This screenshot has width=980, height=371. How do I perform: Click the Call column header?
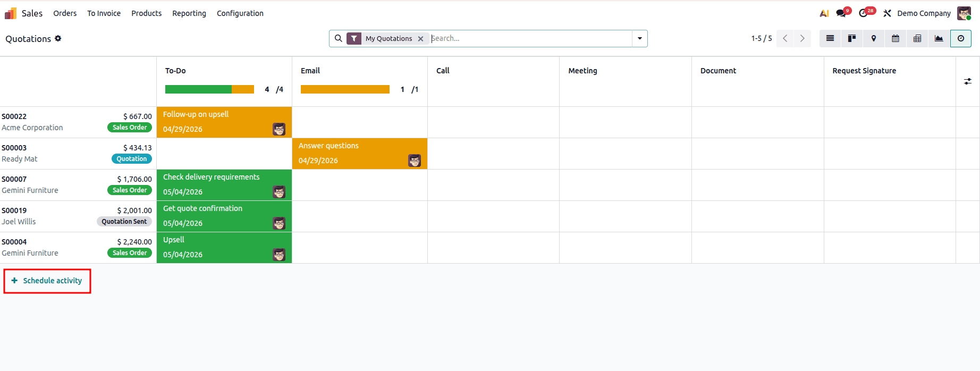point(443,71)
